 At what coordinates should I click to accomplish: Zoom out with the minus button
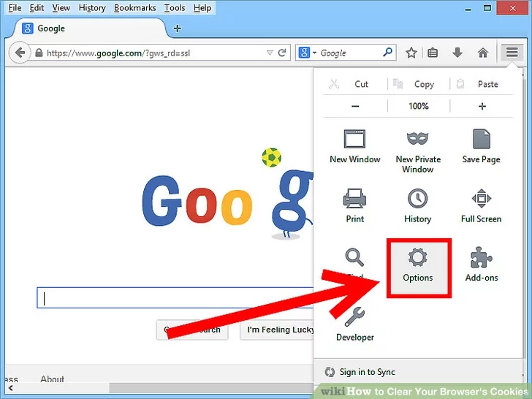(x=355, y=106)
